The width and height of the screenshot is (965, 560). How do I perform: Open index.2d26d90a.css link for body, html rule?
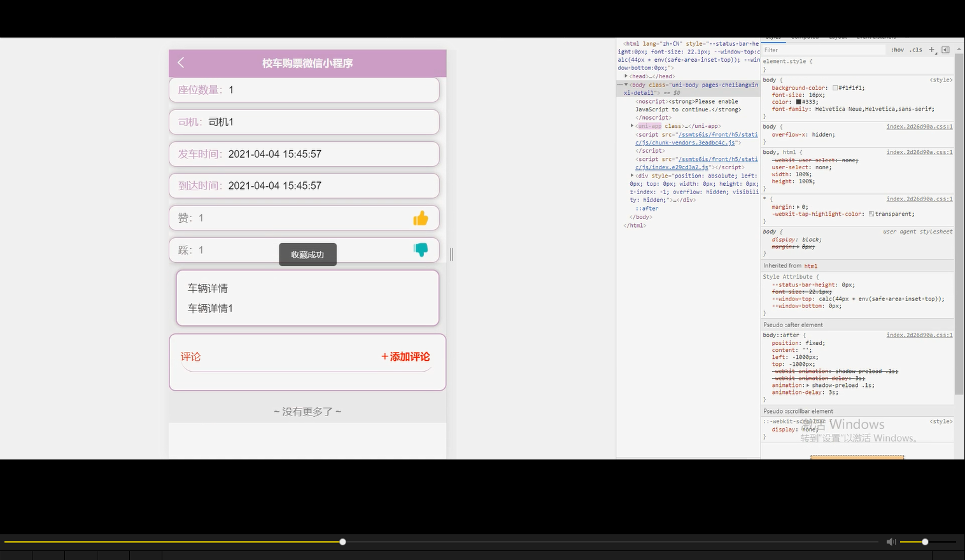pos(919,152)
